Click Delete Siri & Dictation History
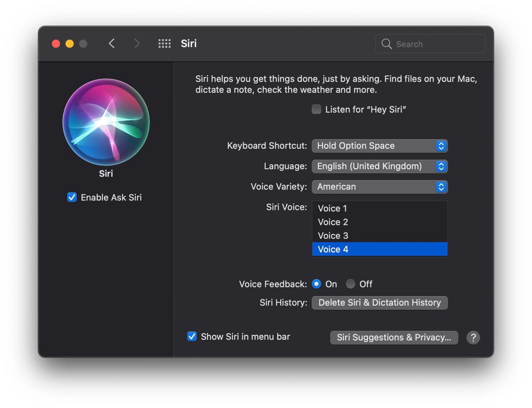The width and height of the screenshot is (532, 408). pos(379,303)
